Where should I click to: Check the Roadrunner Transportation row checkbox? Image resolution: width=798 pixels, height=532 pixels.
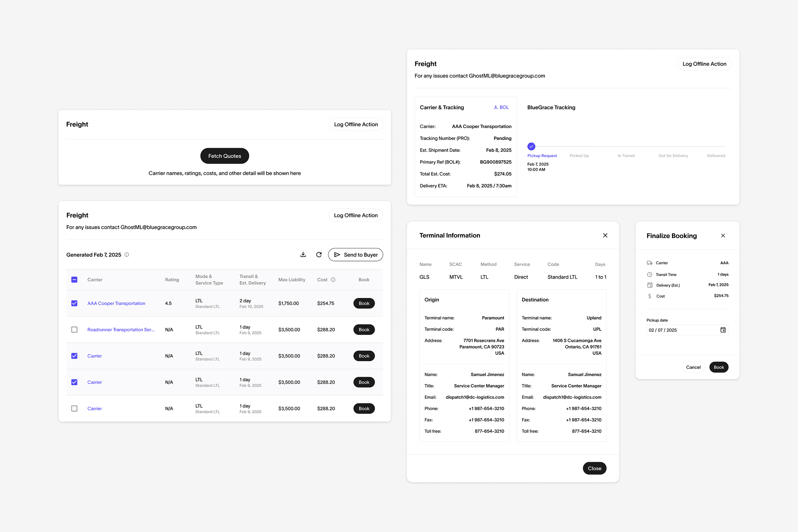tap(74, 330)
